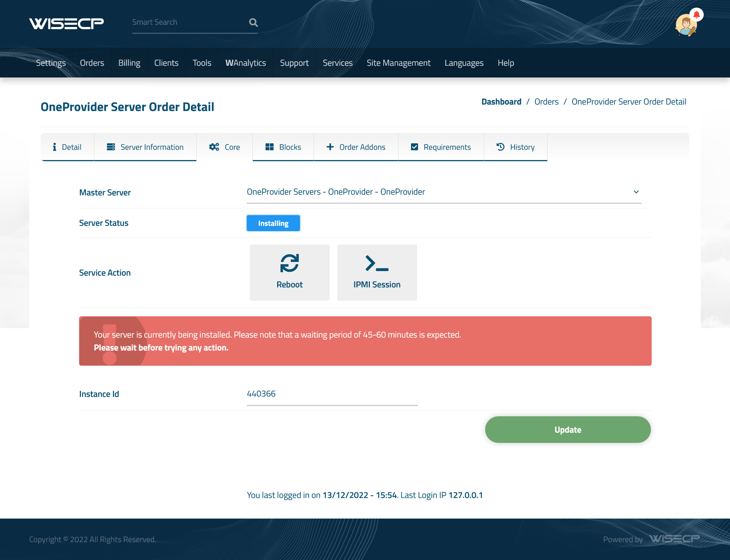Click the green Update button
The image size is (730, 560).
click(x=568, y=430)
